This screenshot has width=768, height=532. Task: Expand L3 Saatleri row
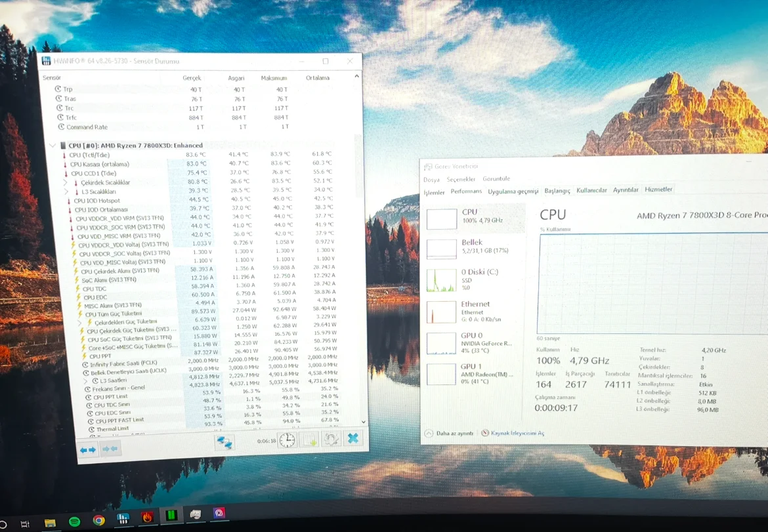pos(86,380)
